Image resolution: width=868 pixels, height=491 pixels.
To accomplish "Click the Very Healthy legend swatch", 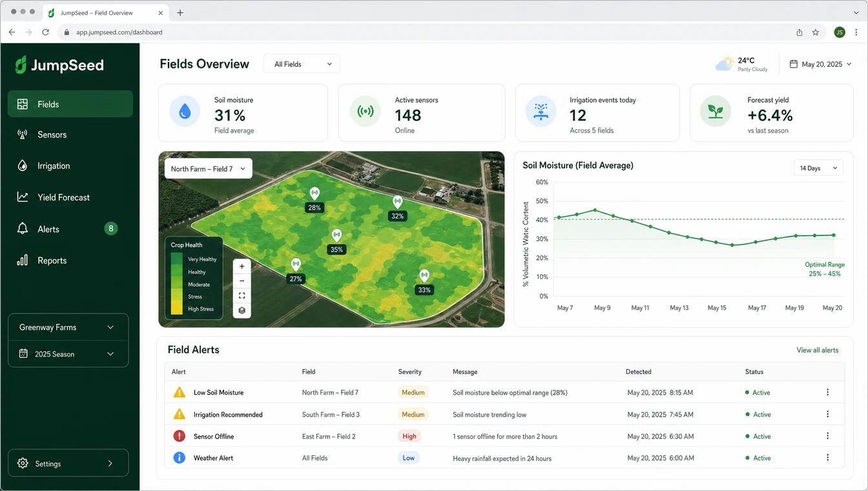I will pos(176,259).
